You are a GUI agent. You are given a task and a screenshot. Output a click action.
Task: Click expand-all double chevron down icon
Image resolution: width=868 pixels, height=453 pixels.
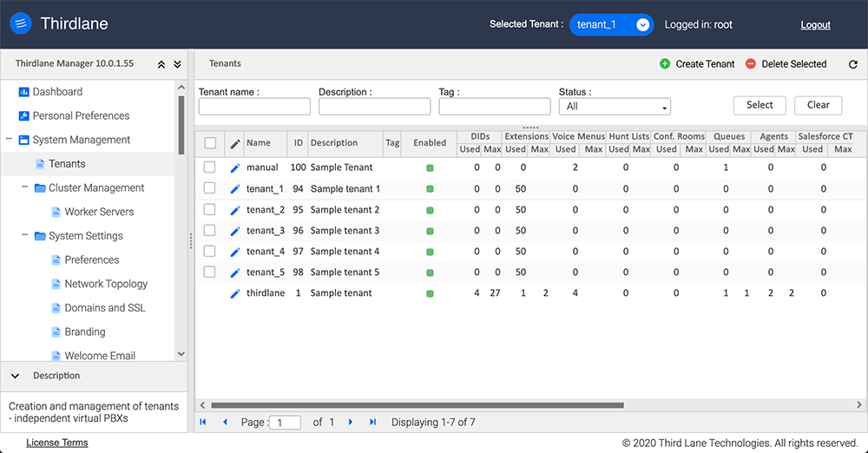pos(177,64)
